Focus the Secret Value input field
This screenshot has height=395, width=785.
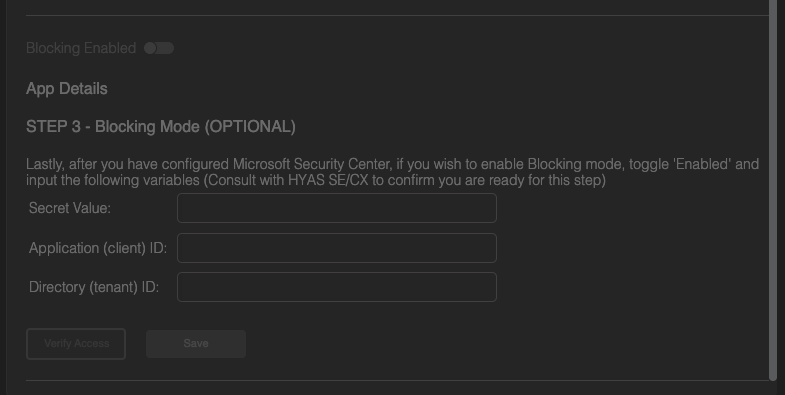(337, 208)
